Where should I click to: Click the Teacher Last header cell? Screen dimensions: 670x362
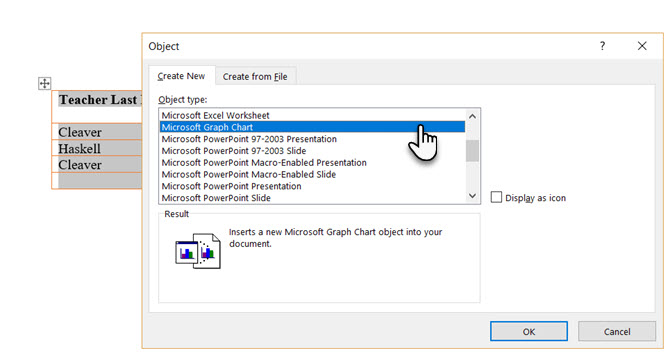pyautogui.click(x=97, y=106)
